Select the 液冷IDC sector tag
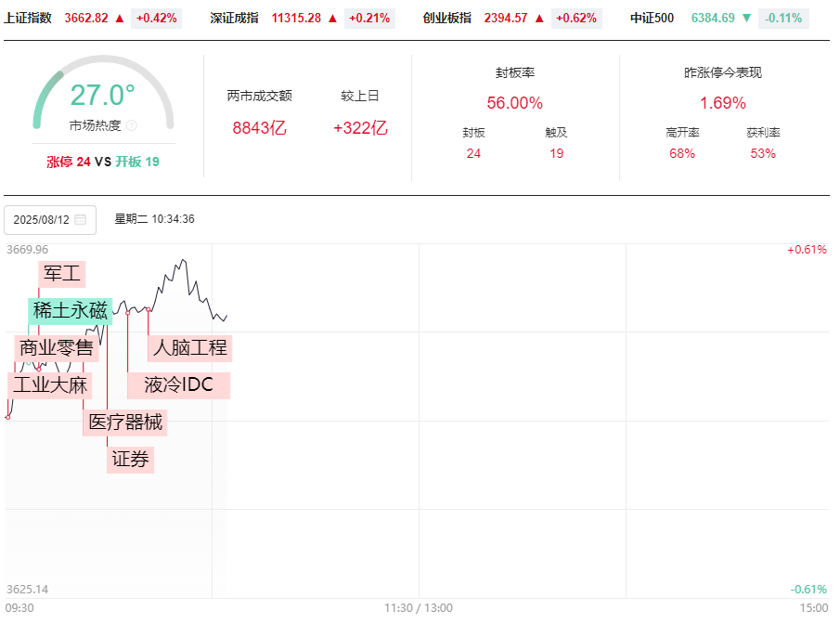 178,385
